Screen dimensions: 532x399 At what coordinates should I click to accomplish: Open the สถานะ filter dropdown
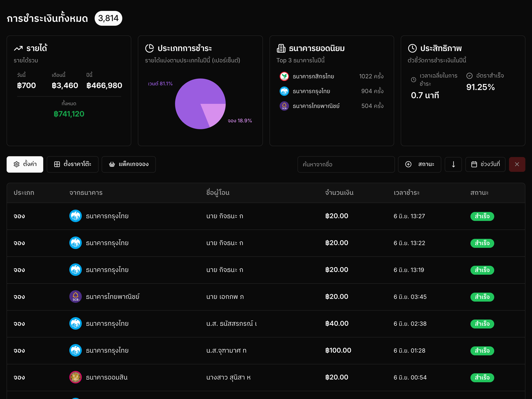pos(419,164)
